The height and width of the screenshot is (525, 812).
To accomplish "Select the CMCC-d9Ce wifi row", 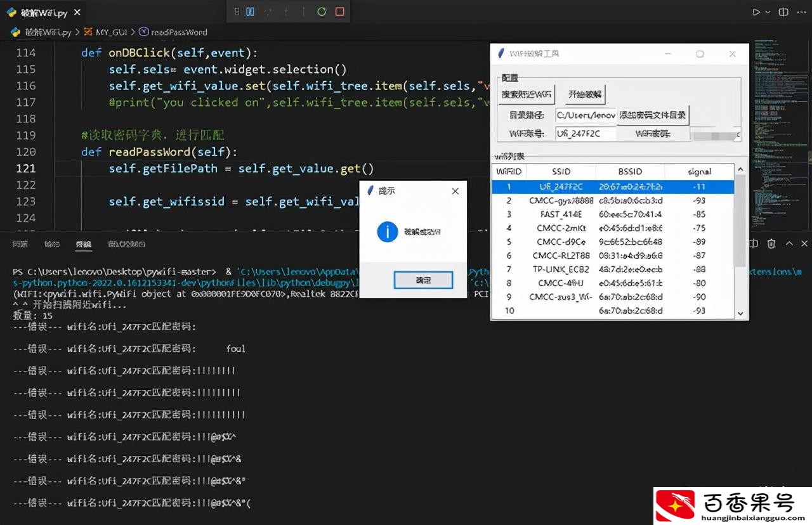I will pos(613,242).
